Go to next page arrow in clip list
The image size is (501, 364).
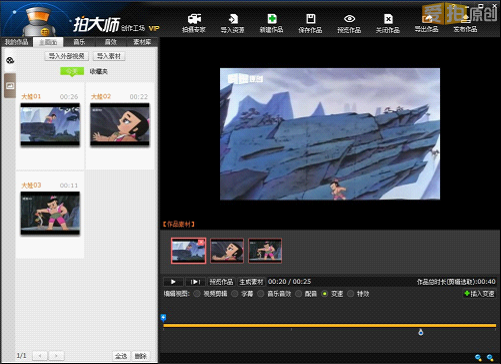pyautogui.click(x=56, y=356)
